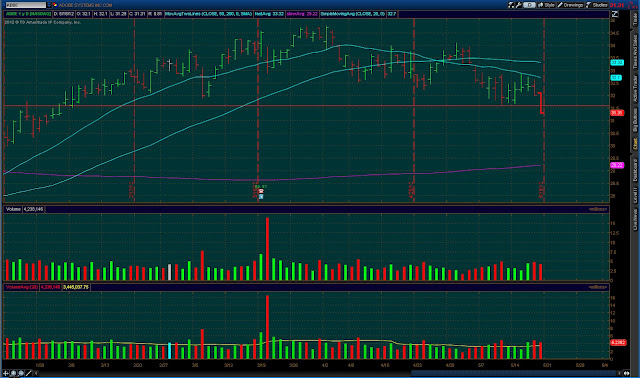The width and height of the screenshot is (640, 378).
Task: Click the fastAvg 33.32 value label
Action: pyautogui.click(x=269, y=14)
